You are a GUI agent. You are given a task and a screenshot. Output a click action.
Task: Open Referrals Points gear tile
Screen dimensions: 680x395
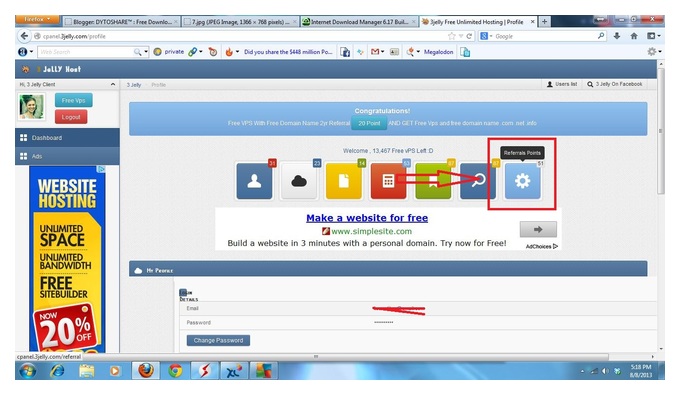(x=522, y=181)
